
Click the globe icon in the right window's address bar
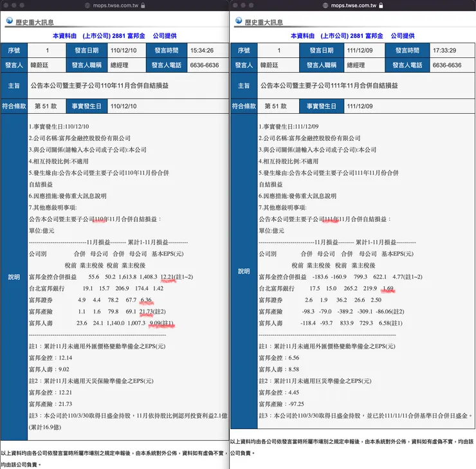click(x=325, y=5)
